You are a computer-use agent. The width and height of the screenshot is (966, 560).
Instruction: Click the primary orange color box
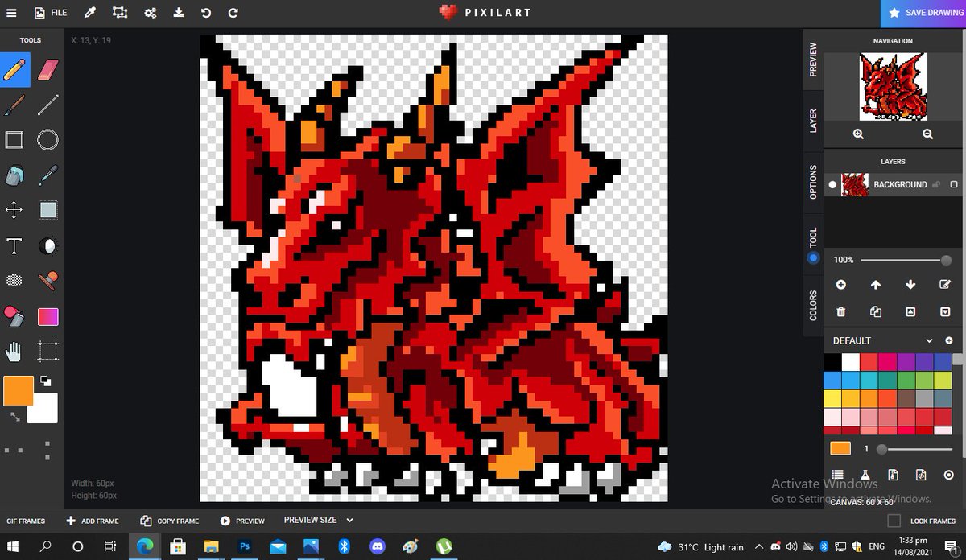(x=19, y=390)
